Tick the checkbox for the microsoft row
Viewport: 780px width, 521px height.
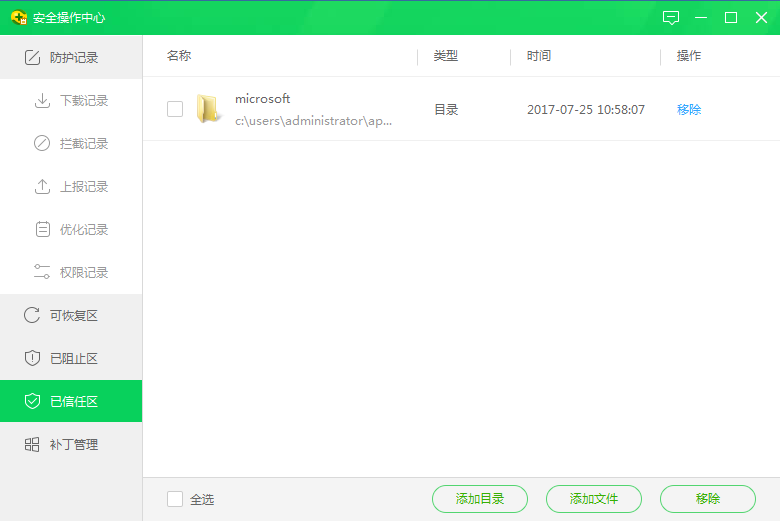pos(175,109)
